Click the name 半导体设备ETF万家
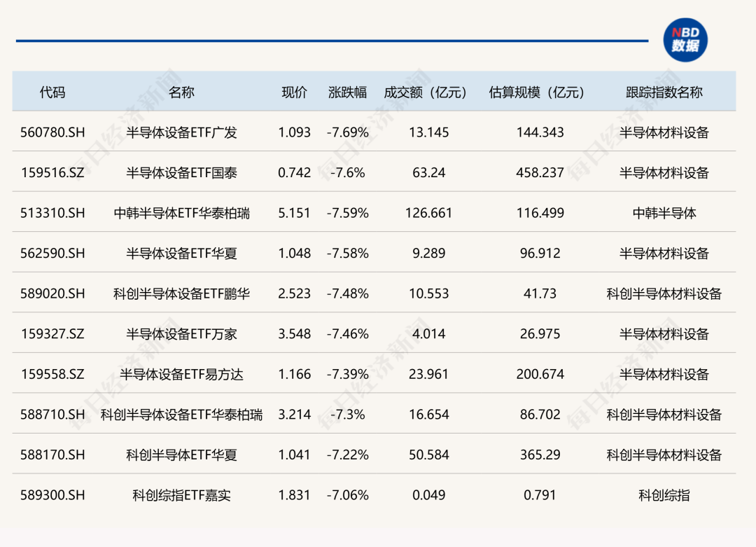Screen dimensions: 756x547 pyautogui.click(x=181, y=334)
